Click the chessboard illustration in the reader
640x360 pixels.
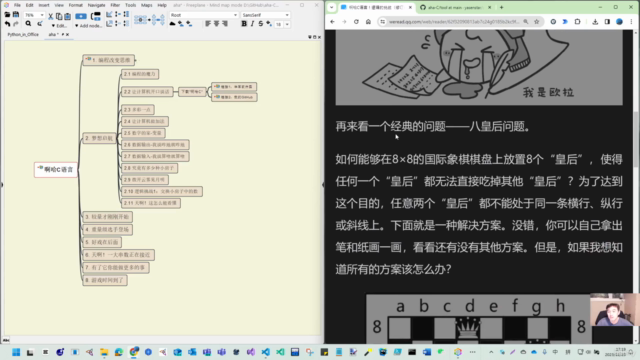pyautogui.click(x=478, y=319)
